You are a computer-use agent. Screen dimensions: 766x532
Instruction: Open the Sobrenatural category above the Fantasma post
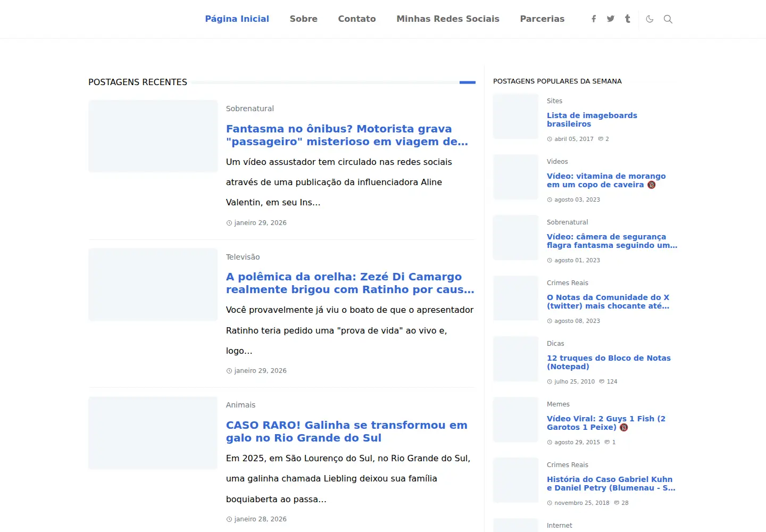pos(250,109)
